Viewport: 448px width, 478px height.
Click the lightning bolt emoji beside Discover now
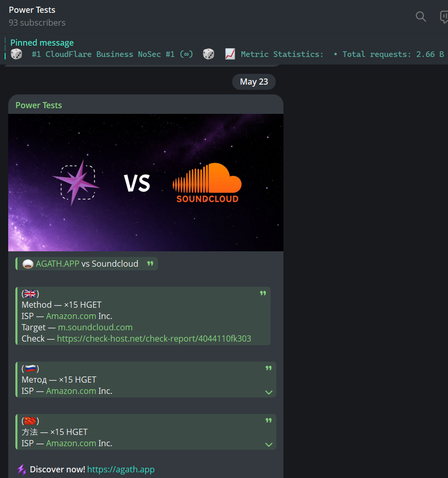click(22, 469)
